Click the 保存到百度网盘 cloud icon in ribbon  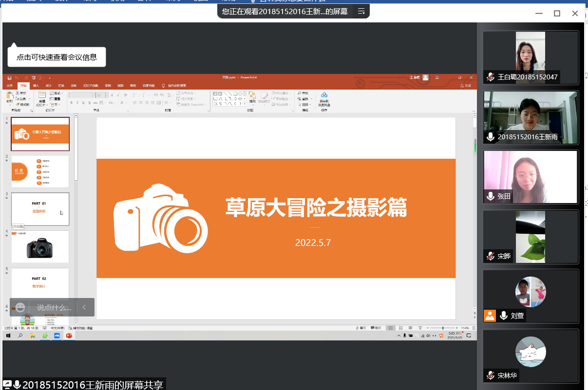tap(324, 95)
